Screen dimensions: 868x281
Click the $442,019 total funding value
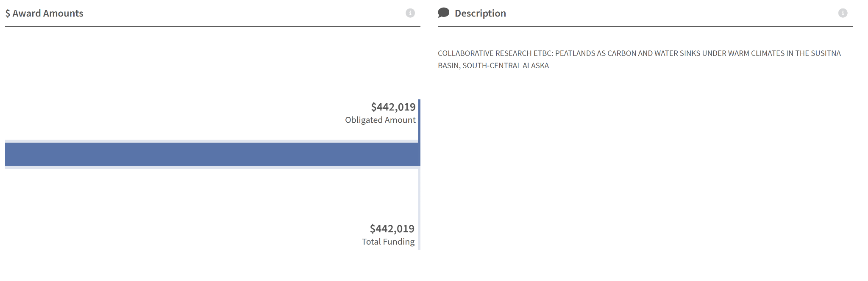(392, 229)
